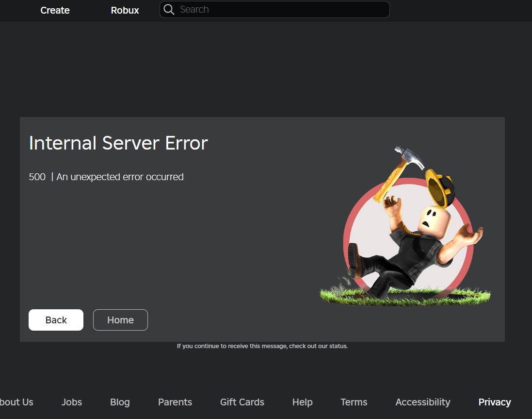The width and height of the screenshot is (532, 419).
Task: Open the Accessibility footer link
Action: (423, 402)
